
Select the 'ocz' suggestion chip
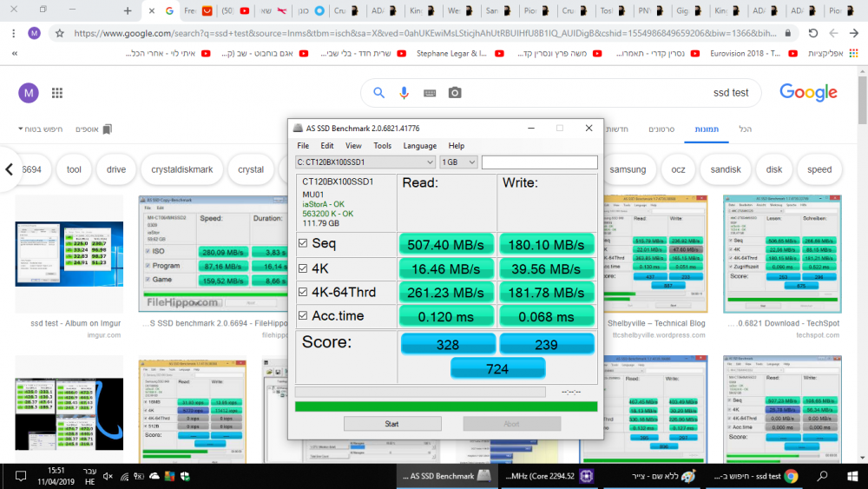point(678,169)
